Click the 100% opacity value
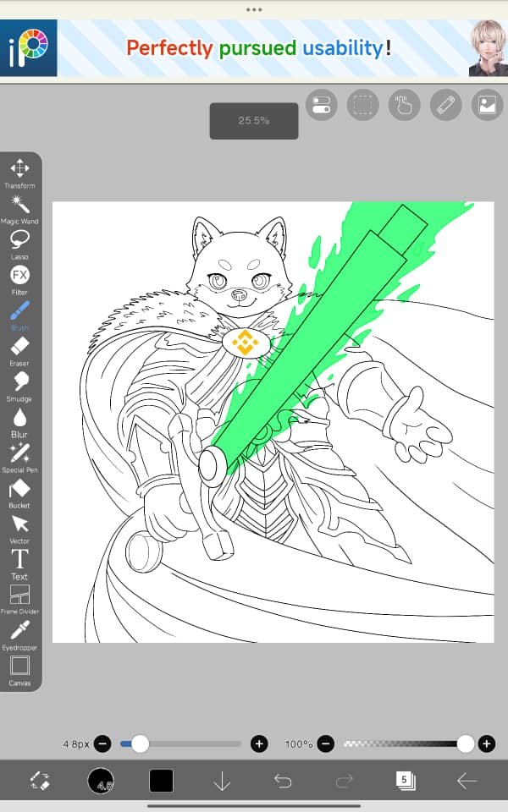508x812 pixels. (x=299, y=744)
